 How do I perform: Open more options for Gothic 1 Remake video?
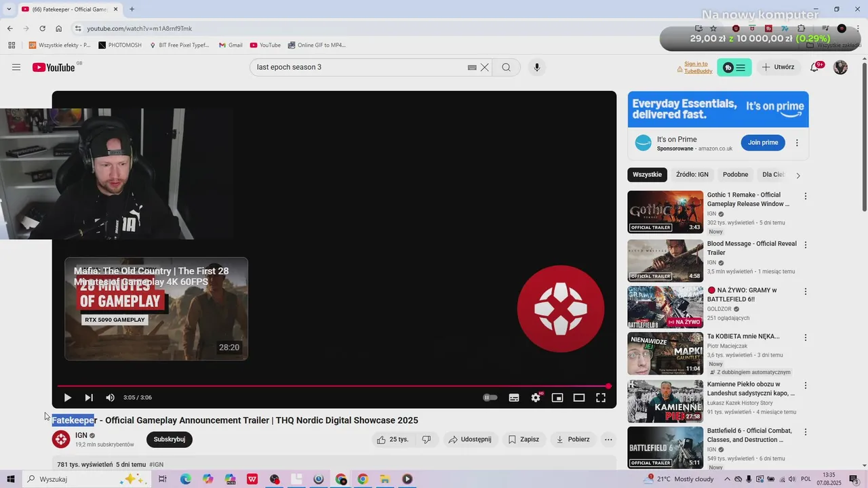tap(806, 197)
